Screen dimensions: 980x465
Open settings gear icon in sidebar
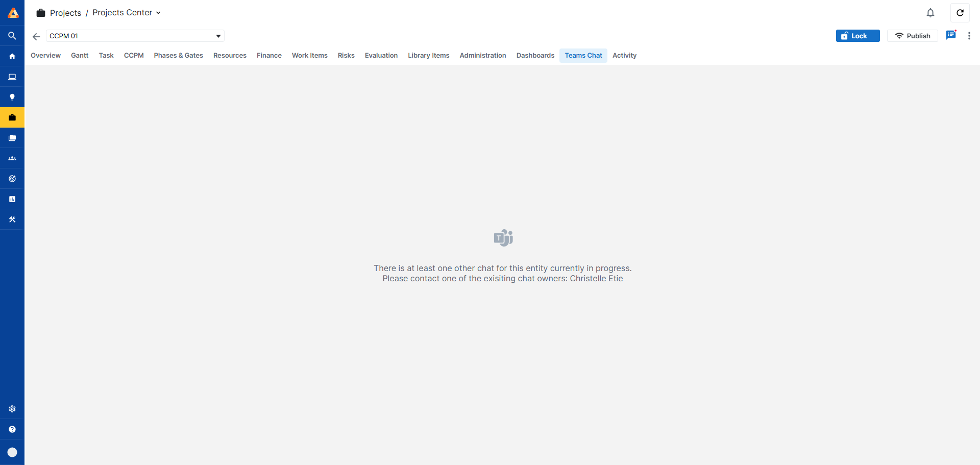pyautogui.click(x=12, y=409)
